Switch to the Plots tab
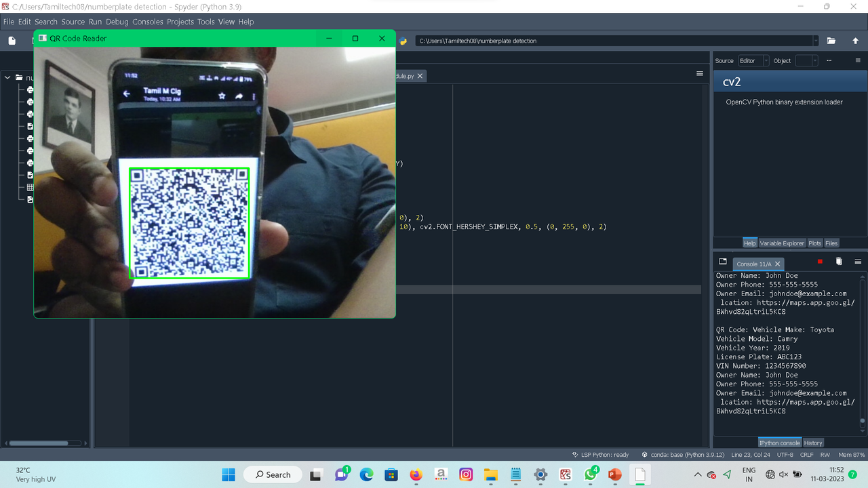Image resolution: width=868 pixels, height=488 pixels. 814,243
